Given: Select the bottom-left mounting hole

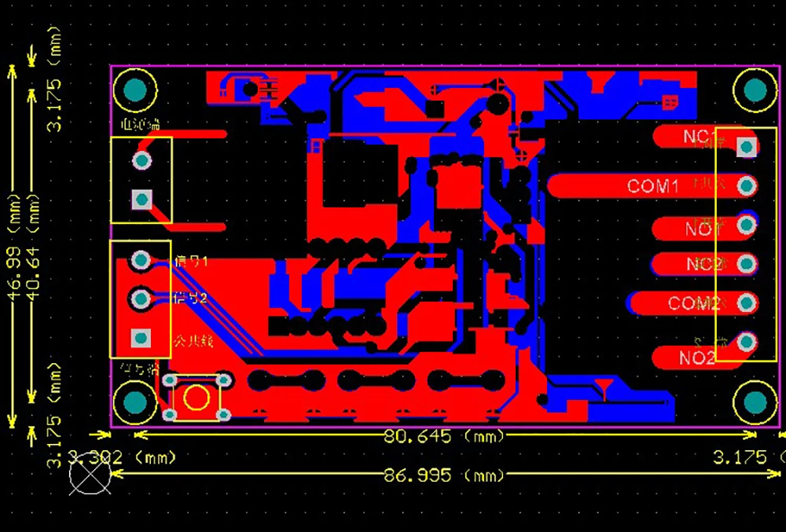Looking at the screenshot, I should [x=135, y=402].
